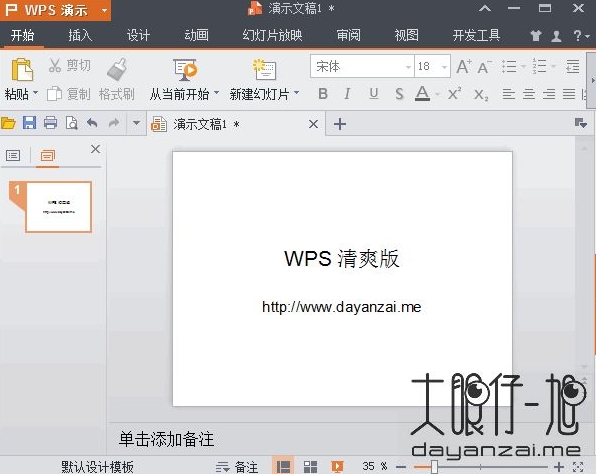Screen dimensions: 596x474
Task: Open the 插入 ribbon tab
Action: point(80,35)
